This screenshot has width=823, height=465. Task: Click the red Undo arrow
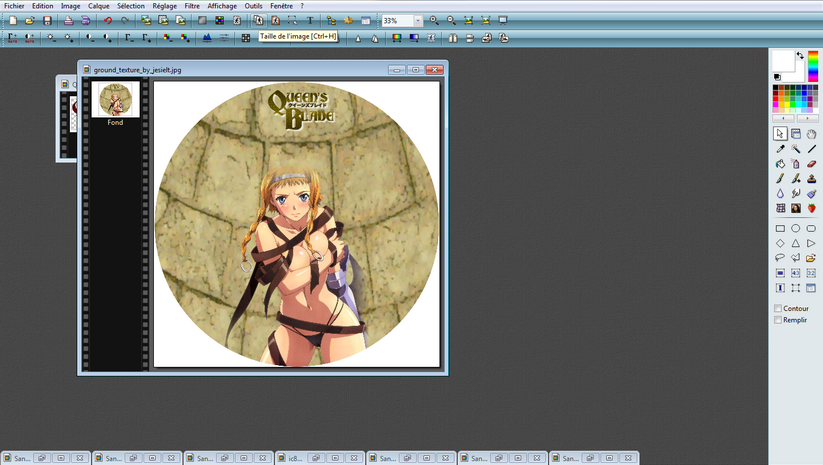click(x=108, y=20)
